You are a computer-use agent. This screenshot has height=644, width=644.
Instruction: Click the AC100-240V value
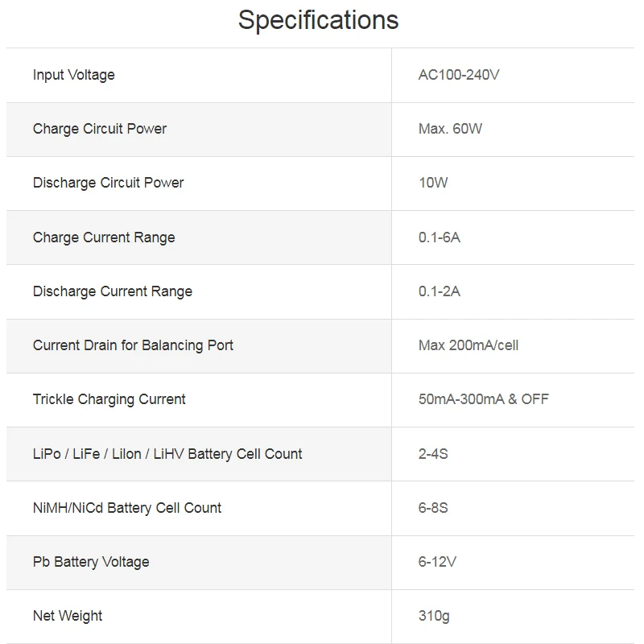click(x=459, y=75)
